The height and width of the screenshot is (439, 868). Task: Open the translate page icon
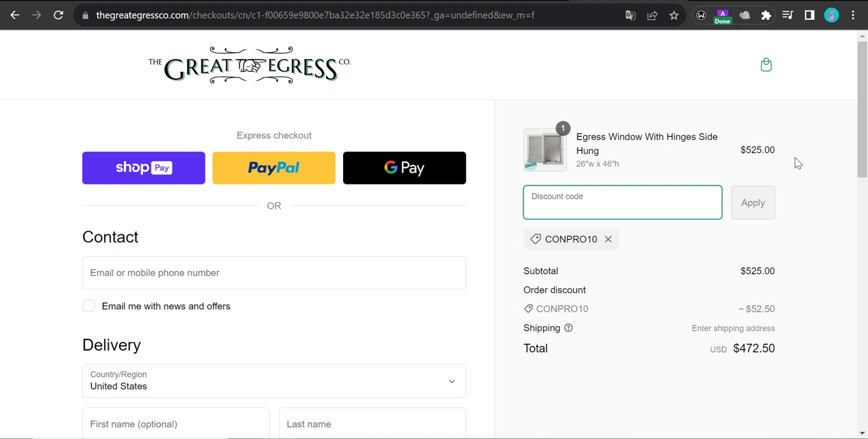tap(631, 16)
